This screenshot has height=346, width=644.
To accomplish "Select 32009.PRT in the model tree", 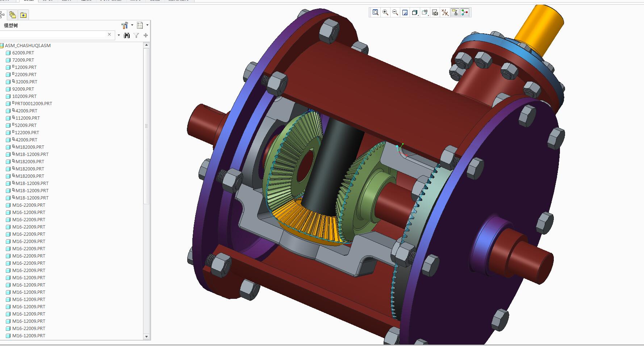I will [x=26, y=82].
